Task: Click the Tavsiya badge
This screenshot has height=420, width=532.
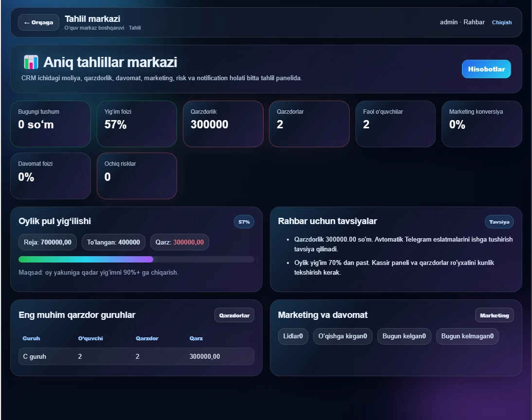Action: coord(499,222)
